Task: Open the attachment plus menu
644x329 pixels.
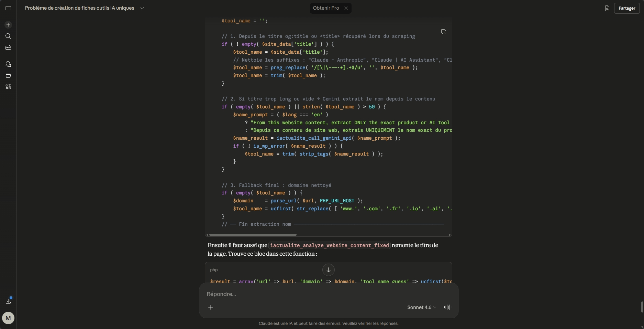Action: point(211,307)
